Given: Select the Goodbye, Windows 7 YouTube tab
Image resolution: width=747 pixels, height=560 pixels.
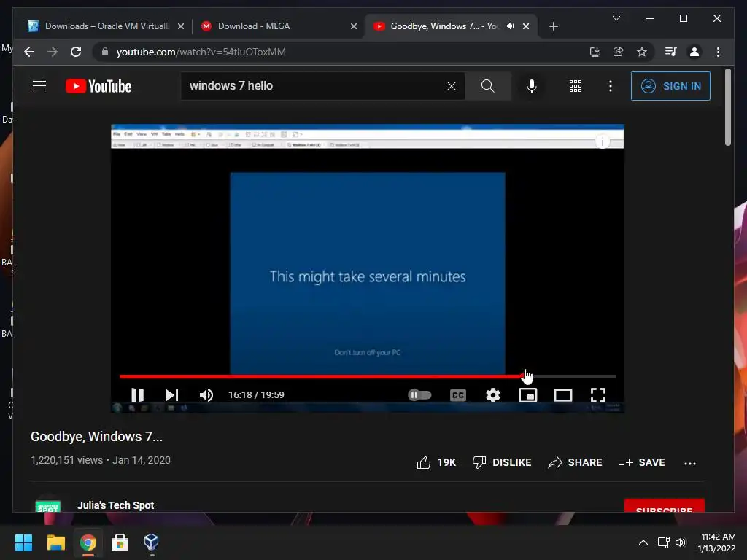Looking at the screenshot, I should pyautogui.click(x=451, y=26).
